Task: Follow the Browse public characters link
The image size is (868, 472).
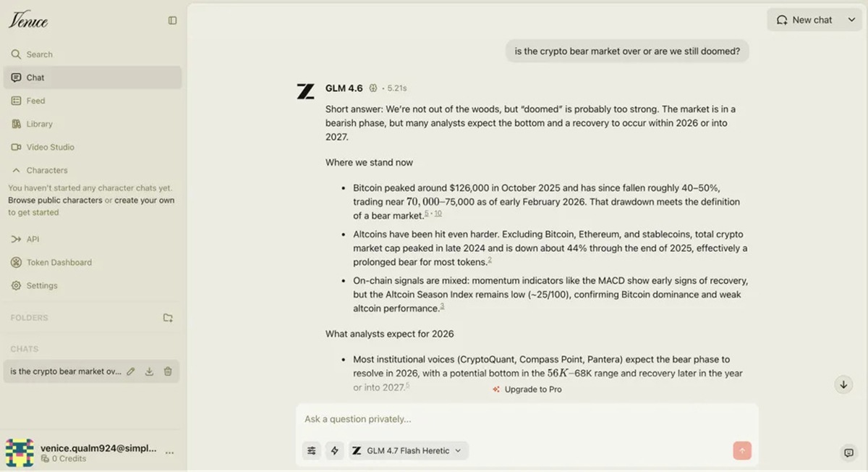Action: (x=55, y=201)
